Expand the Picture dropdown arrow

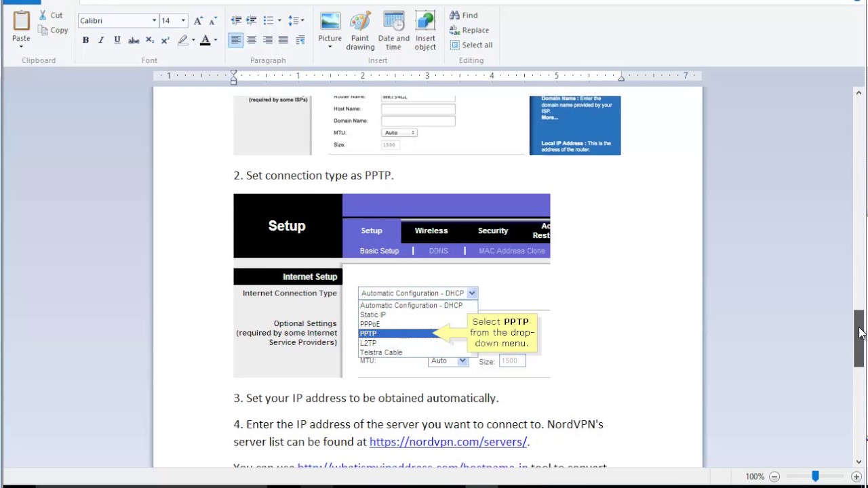point(330,47)
